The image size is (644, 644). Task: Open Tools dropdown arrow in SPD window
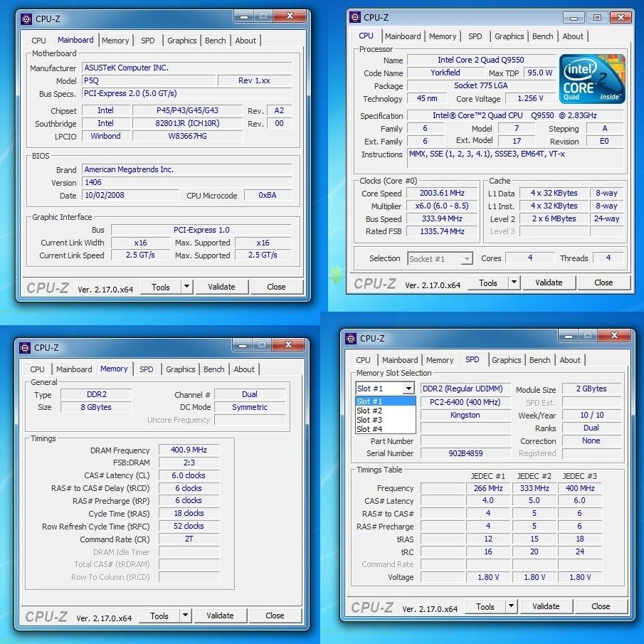coord(511,606)
